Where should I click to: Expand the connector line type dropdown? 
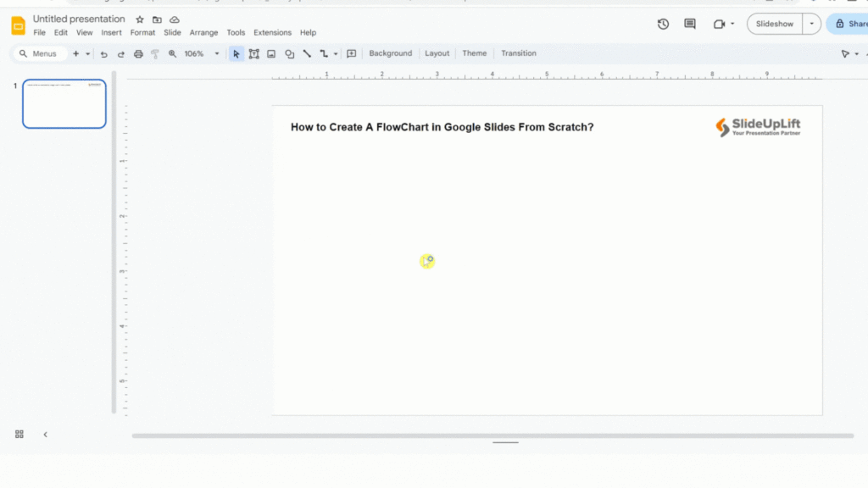point(334,53)
